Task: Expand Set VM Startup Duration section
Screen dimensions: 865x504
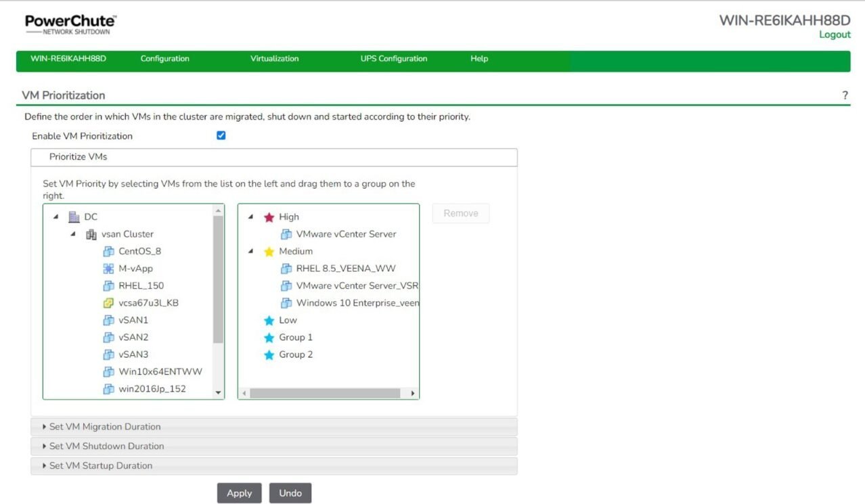Action: click(x=274, y=466)
